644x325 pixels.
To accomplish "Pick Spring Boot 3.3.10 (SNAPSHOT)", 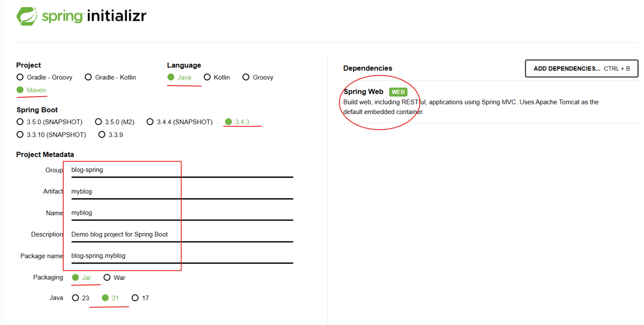I will point(51,135).
